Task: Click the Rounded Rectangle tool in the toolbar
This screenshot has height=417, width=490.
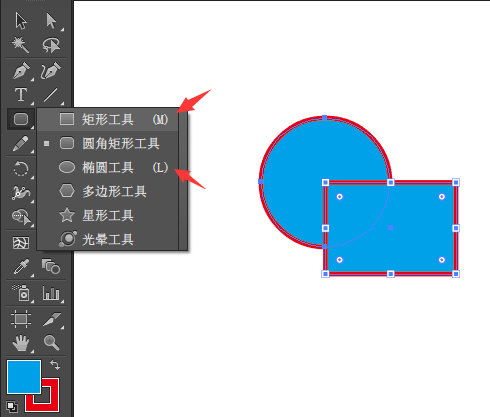Action: point(21,119)
